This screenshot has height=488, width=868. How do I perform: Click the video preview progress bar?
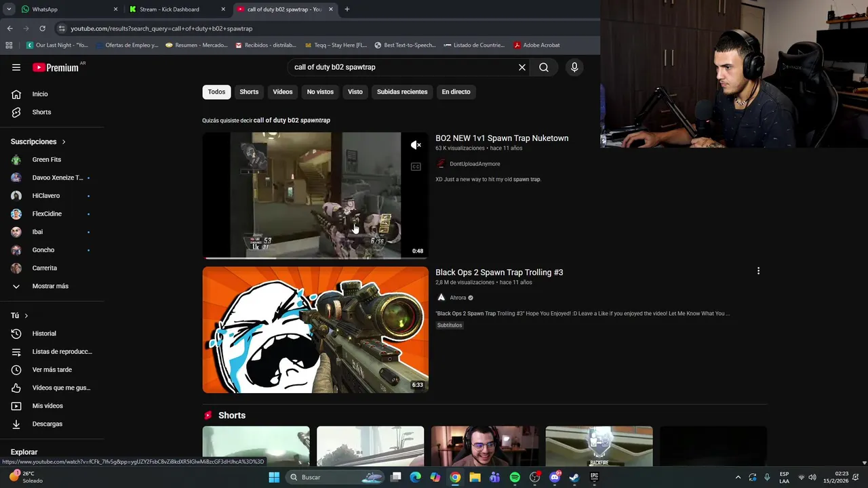point(315,258)
